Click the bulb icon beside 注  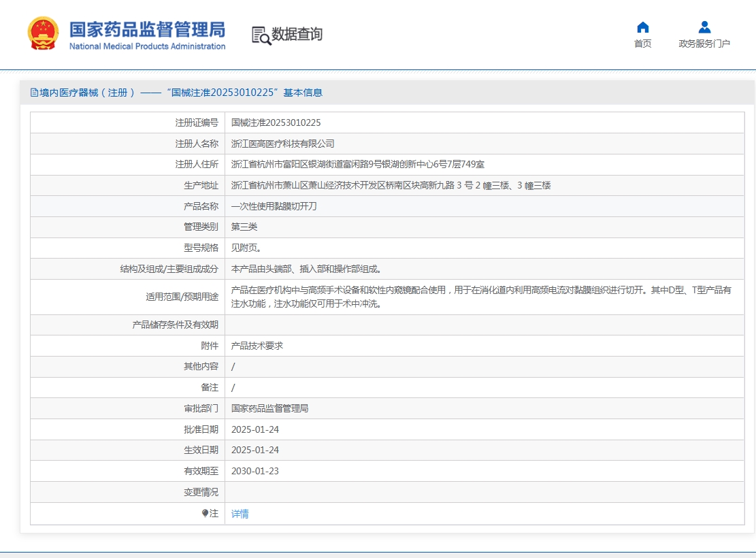[206, 513]
